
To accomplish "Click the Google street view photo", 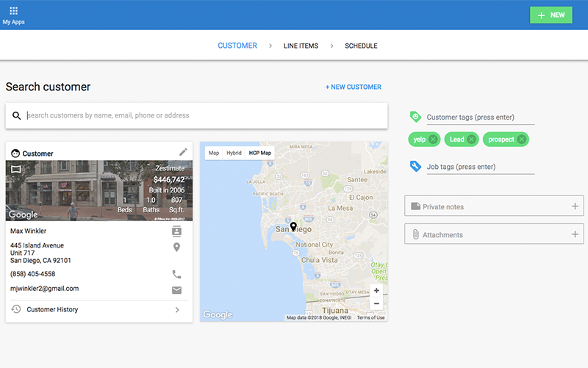I will click(x=99, y=191).
